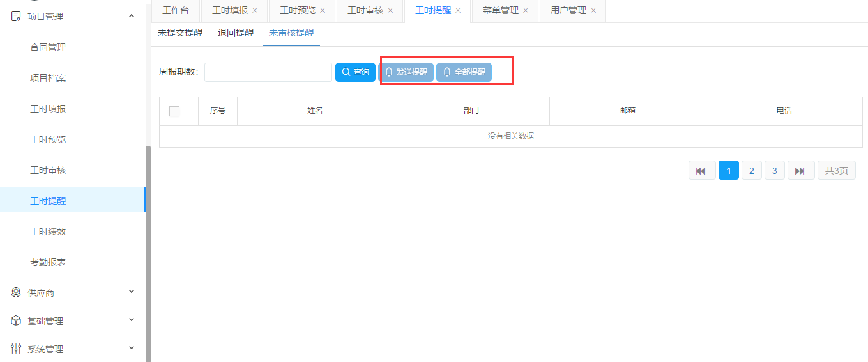The height and width of the screenshot is (362, 868).
Task: Click the supplier sidebar icon
Action: [16, 292]
